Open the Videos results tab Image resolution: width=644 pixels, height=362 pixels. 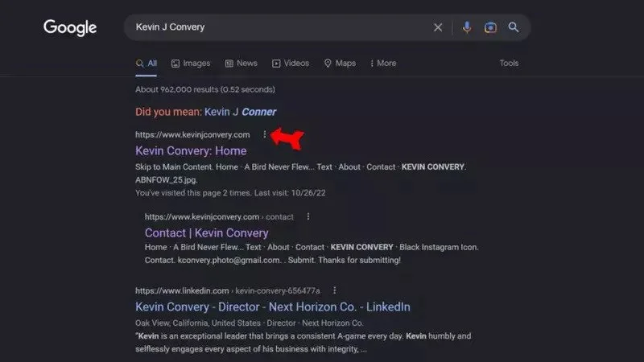coord(290,64)
